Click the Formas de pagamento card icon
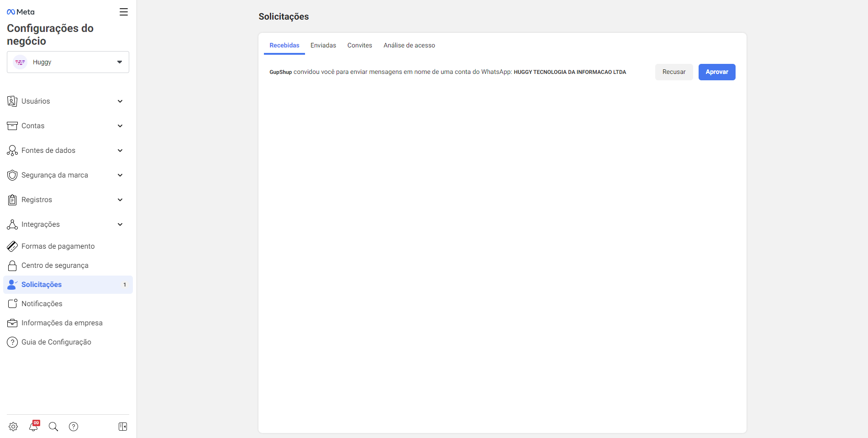The width and height of the screenshot is (868, 438). [12, 246]
